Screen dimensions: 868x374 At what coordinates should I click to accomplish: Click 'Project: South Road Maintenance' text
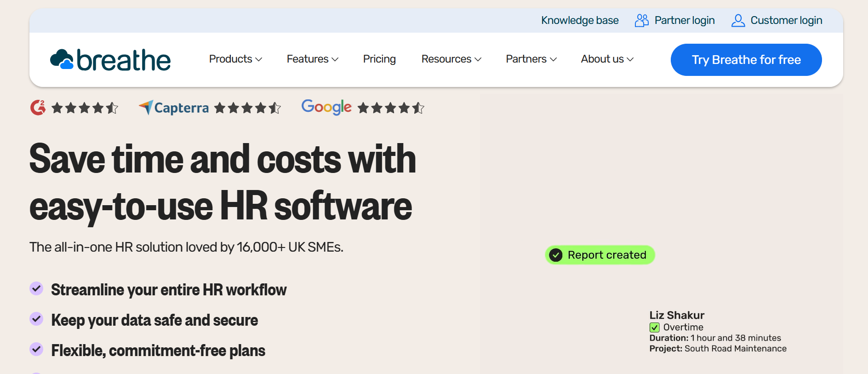[718, 349]
